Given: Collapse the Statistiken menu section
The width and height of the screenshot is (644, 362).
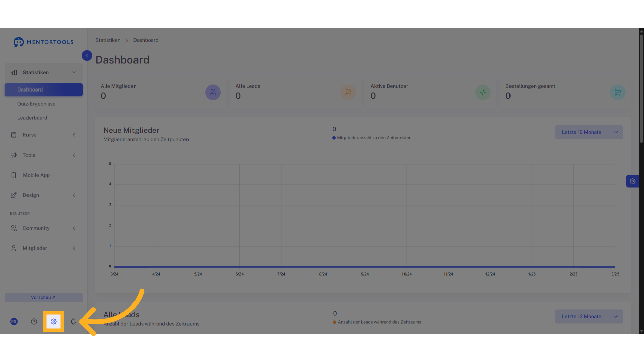Looking at the screenshot, I should tap(44, 73).
